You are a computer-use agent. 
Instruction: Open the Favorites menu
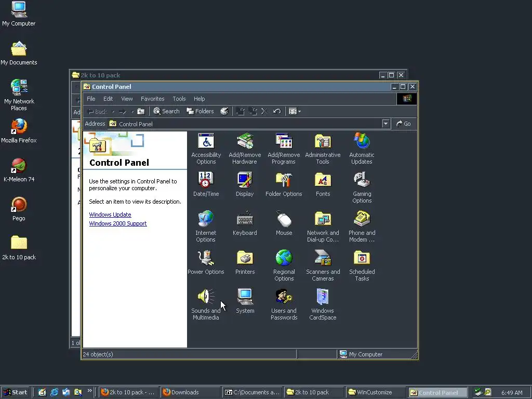(152, 99)
